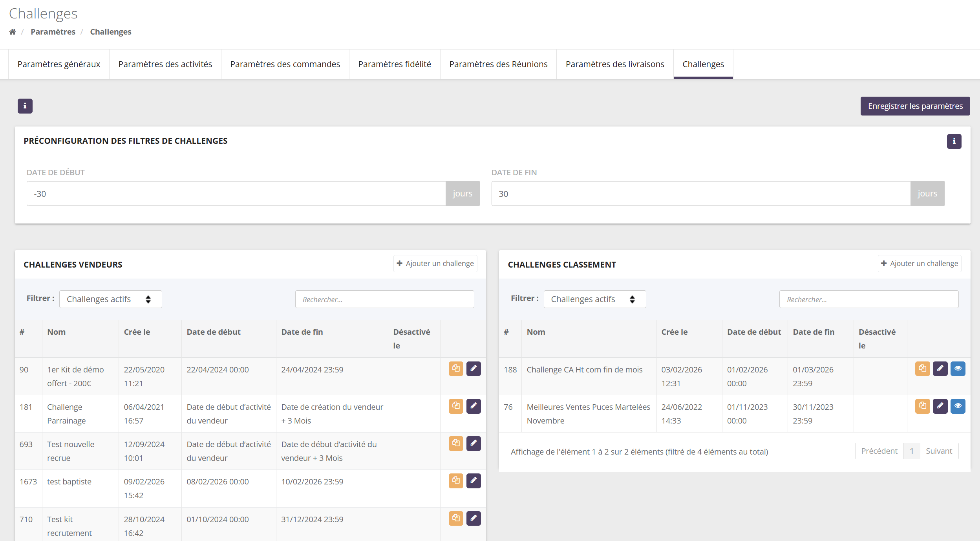View Meilleures Ventes Puces Martelées Novembre
Image resolution: width=980 pixels, height=541 pixels.
(x=958, y=406)
